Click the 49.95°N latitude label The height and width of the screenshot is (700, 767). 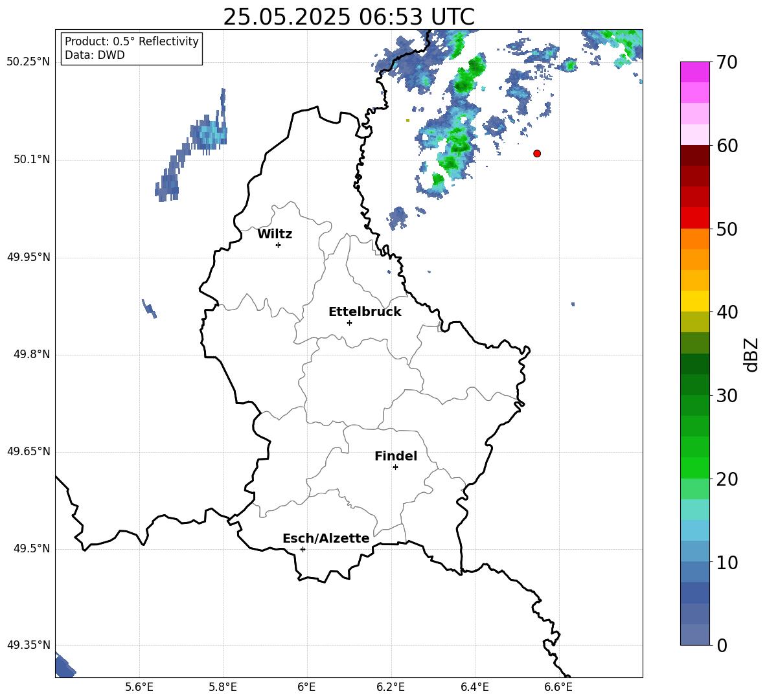pos(29,257)
